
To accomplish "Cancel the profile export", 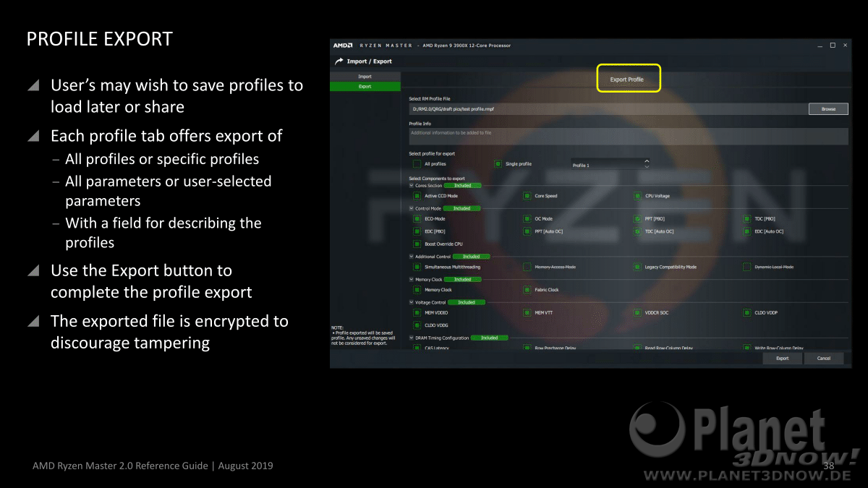I will coord(824,359).
